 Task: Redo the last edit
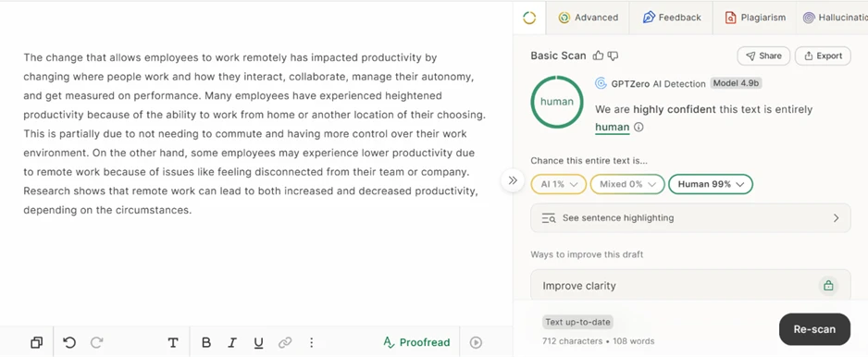97,342
